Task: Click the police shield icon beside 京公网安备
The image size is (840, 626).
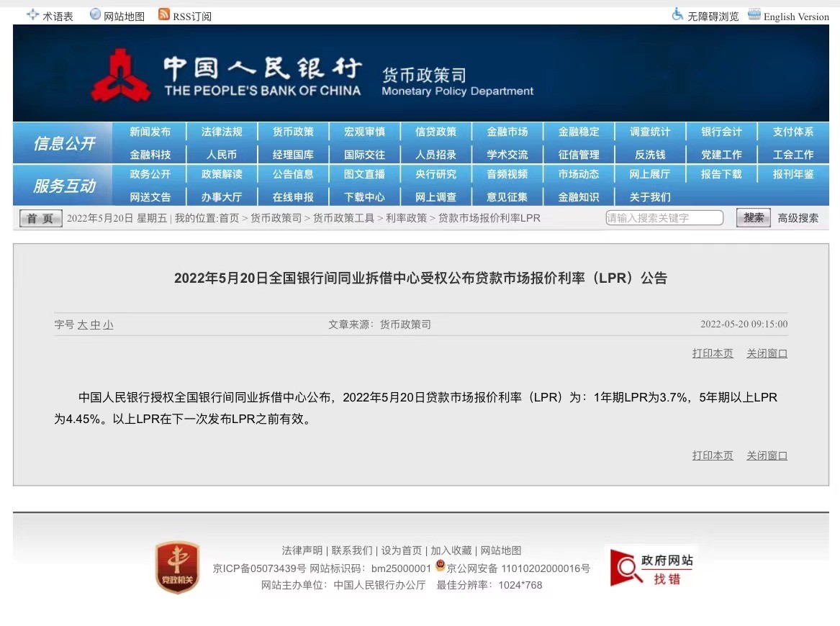Action: pos(441,566)
